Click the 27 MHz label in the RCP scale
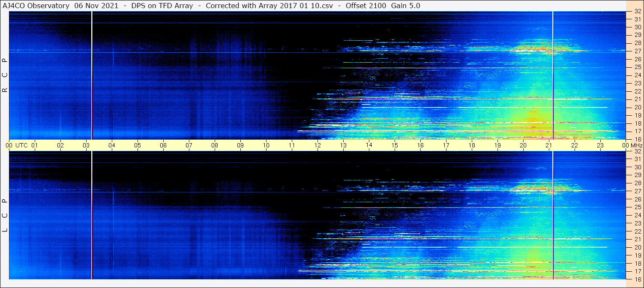The width and height of the screenshot is (644, 288). [x=637, y=51]
